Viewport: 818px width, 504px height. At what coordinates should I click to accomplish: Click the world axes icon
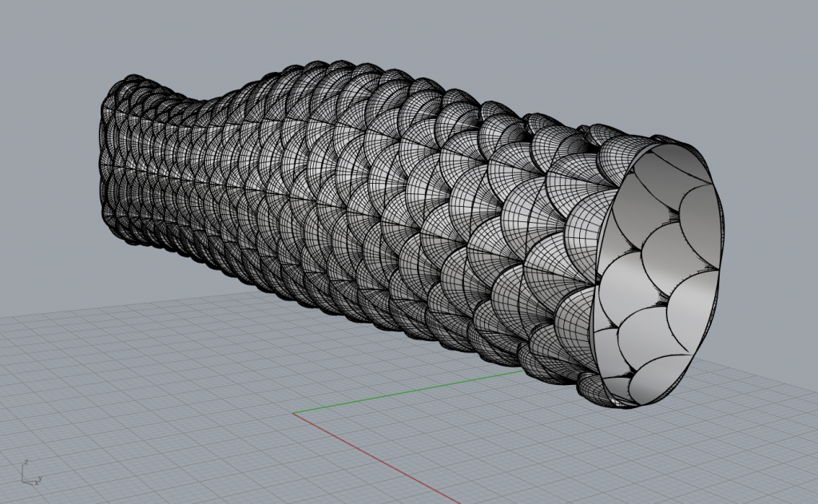(x=32, y=474)
